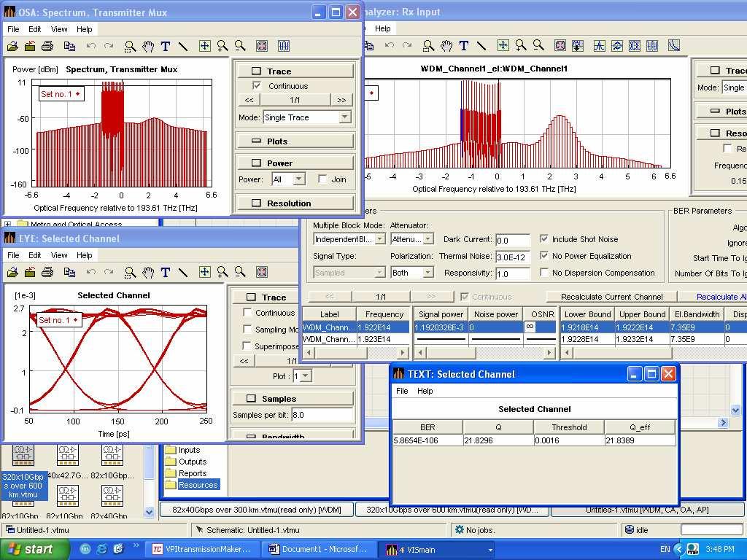This screenshot has height=560, width=747.
Task: Click the pan hand tool in Rx Input toolbar
Action: point(446,46)
